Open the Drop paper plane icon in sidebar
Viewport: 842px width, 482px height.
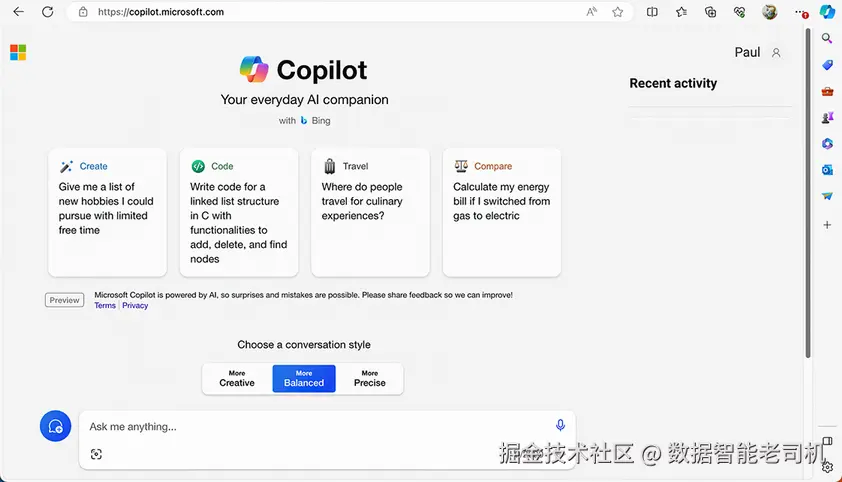pos(827,196)
